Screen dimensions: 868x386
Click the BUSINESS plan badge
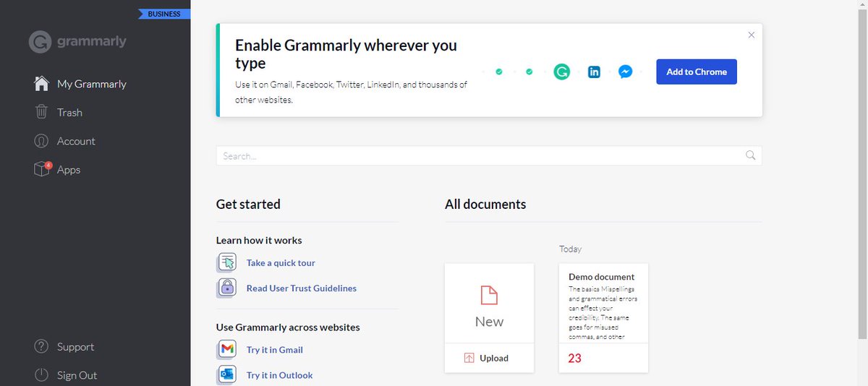click(x=164, y=14)
